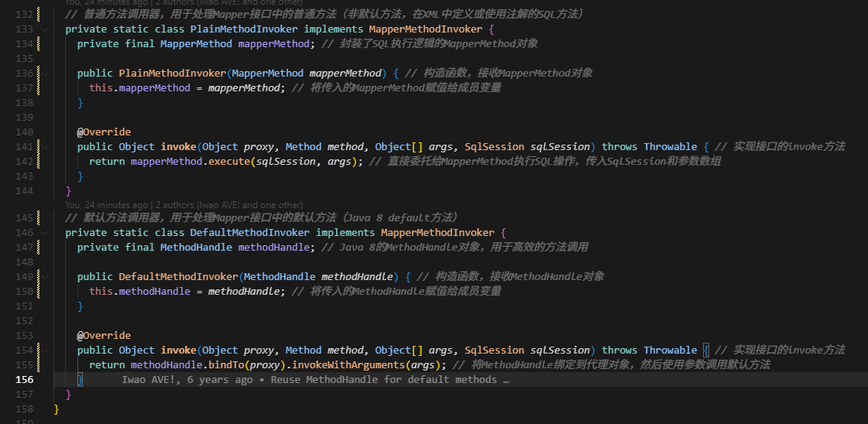Click line number 140 in the gutter

pyautogui.click(x=25, y=132)
